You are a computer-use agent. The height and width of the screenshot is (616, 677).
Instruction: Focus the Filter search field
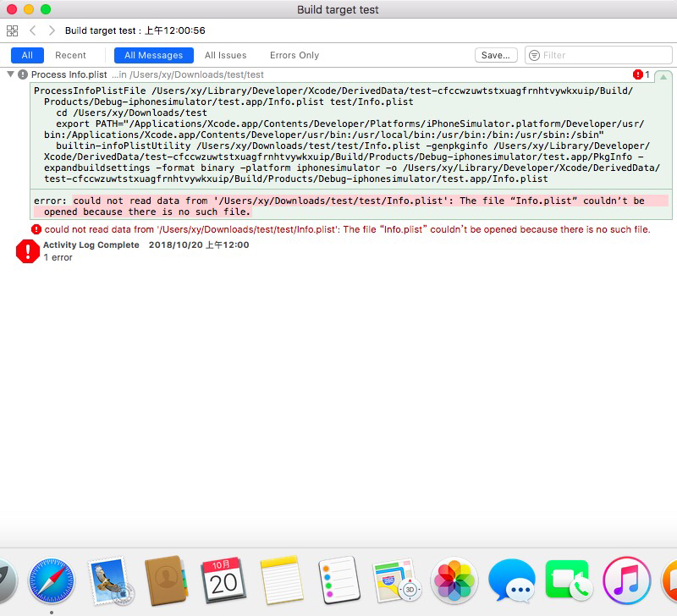click(598, 55)
